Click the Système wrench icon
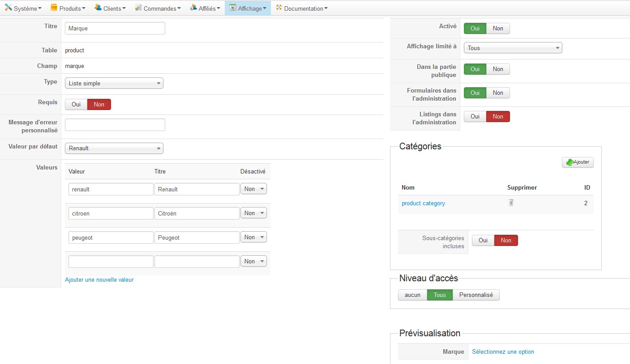The image size is (630, 364). (8, 8)
